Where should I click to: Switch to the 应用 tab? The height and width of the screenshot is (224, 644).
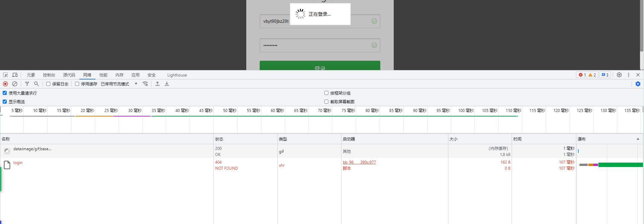tap(135, 75)
